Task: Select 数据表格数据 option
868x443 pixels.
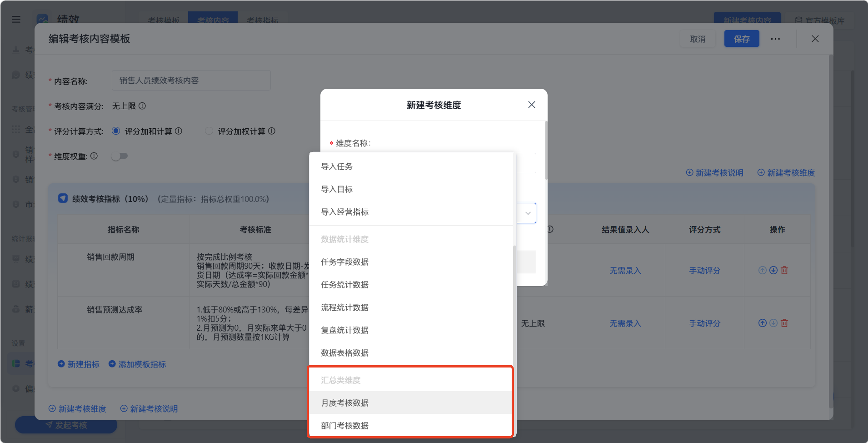Action: click(x=411, y=353)
